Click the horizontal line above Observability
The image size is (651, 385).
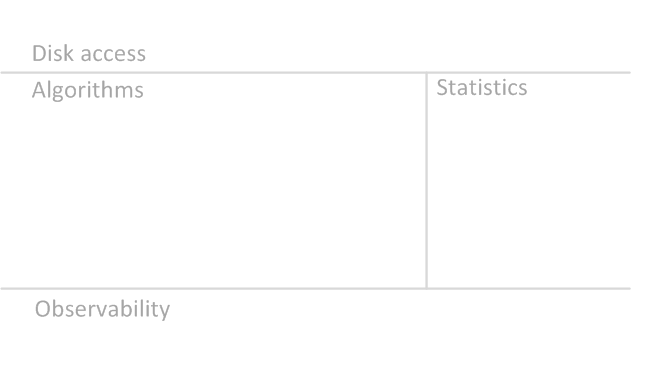316,288
